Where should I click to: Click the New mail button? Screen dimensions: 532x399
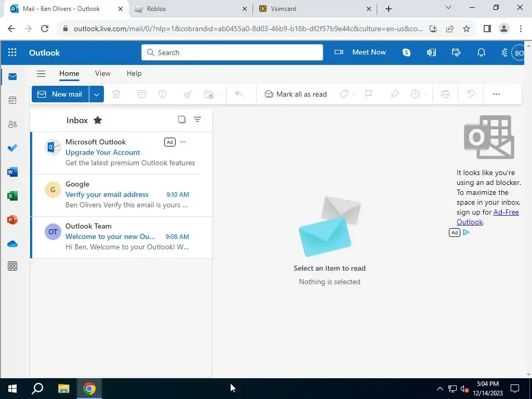point(60,94)
